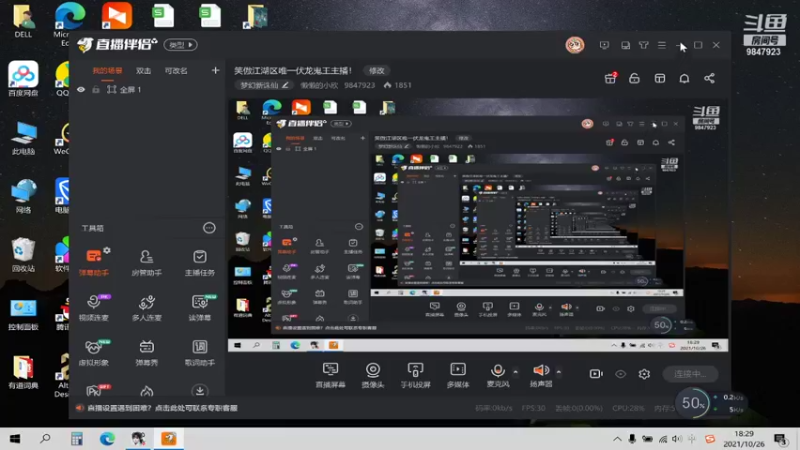This screenshot has height=450, width=800.
Task: Open the 读弹幕 tool
Action: tap(199, 307)
